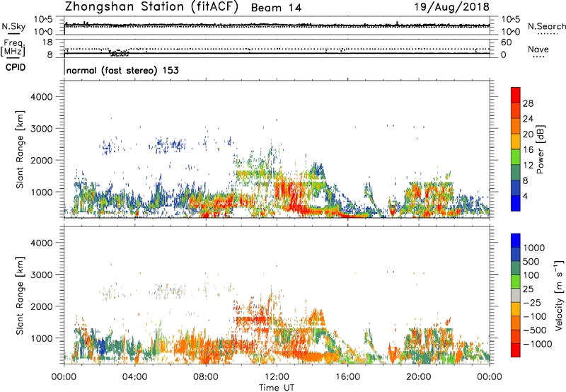Click the "Beam 14" label
566x392 pixels.
[276, 8]
